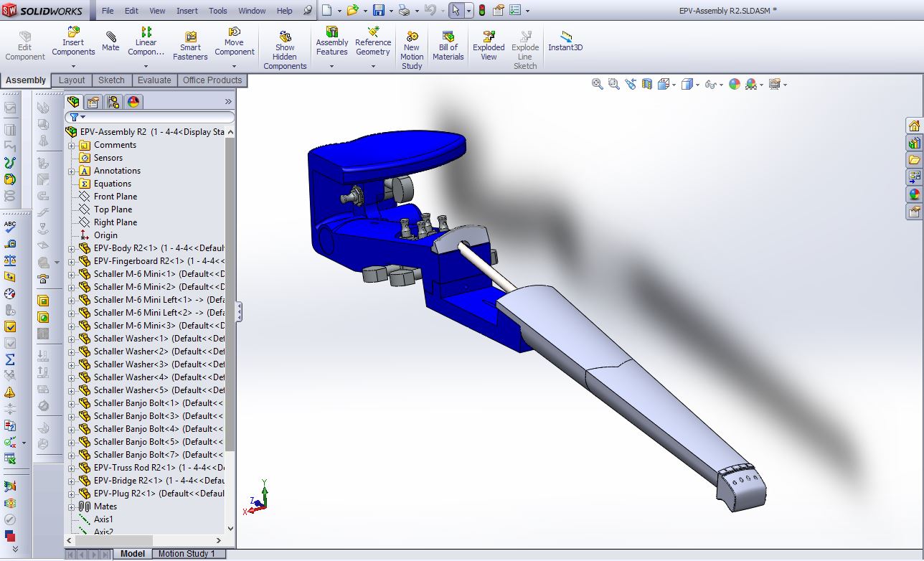Open Insert Components tool
The image size is (924, 561).
point(73,41)
